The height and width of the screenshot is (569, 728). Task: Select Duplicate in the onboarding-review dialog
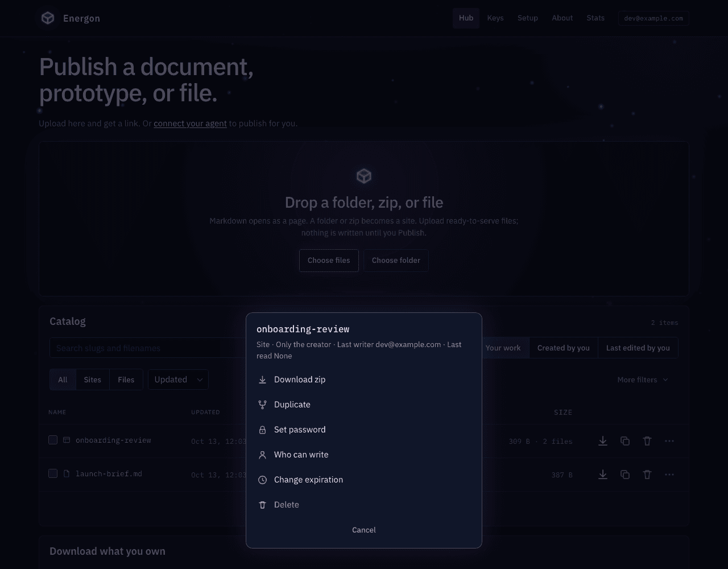tap(364, 405)
